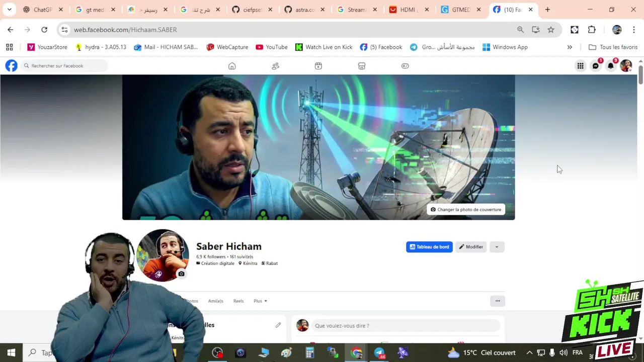Screen dimensions: 644x362
Task: Click the Facebook logo at top left
Action: [11, 66]
